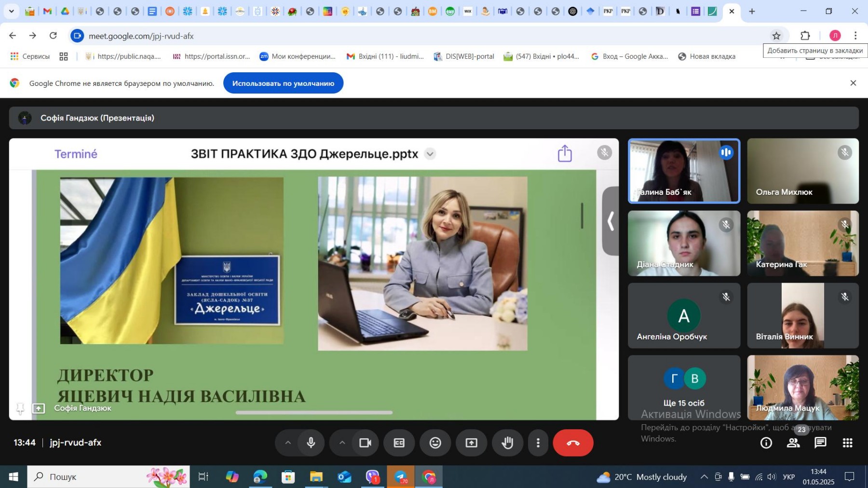Open the Сервисы bookmarks item
This screenshot has width=868, height=488.
(x=30, y=56)
